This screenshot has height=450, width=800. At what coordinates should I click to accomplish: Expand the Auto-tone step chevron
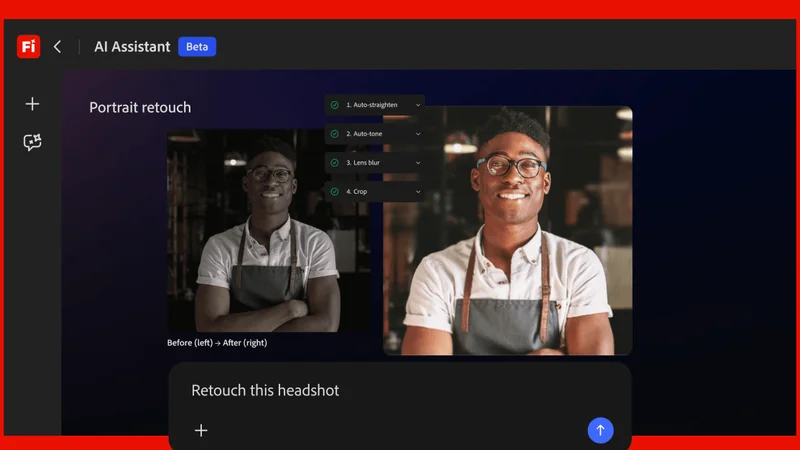(418, 133)
